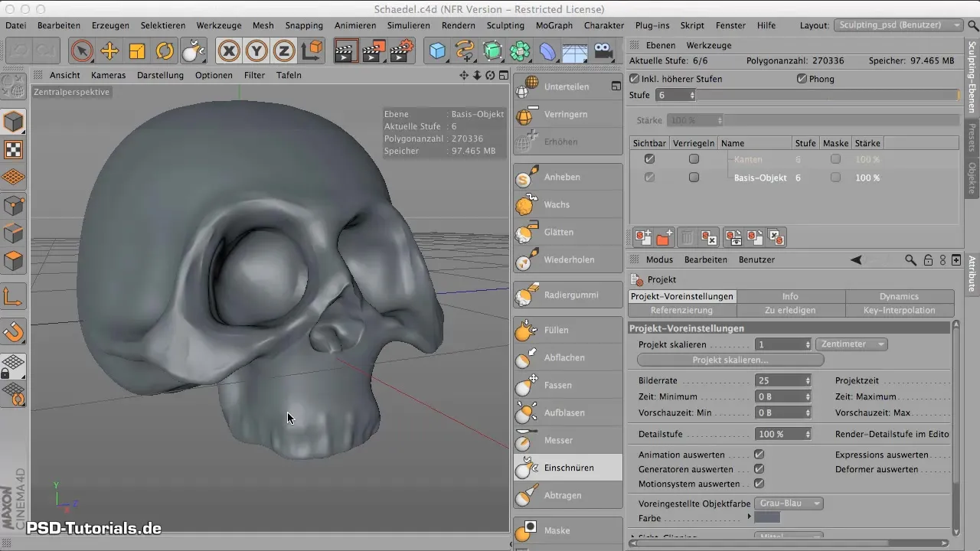980x551 pixels.
Task: Expand the Farbe disclosure arrow
Action: point(750,518)
